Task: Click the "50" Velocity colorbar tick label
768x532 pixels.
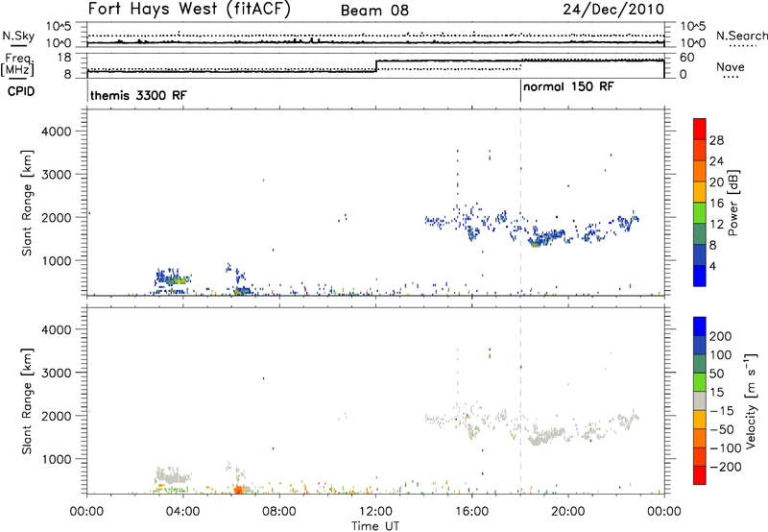Action: click(x=716, y=374)
